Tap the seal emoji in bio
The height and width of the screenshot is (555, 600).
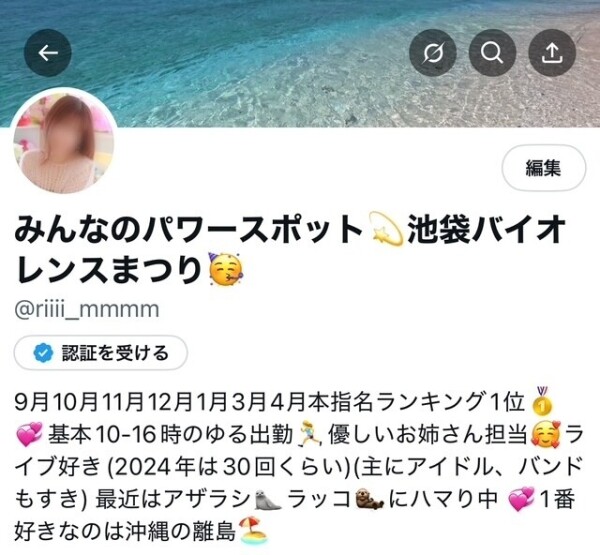(269, 501)
